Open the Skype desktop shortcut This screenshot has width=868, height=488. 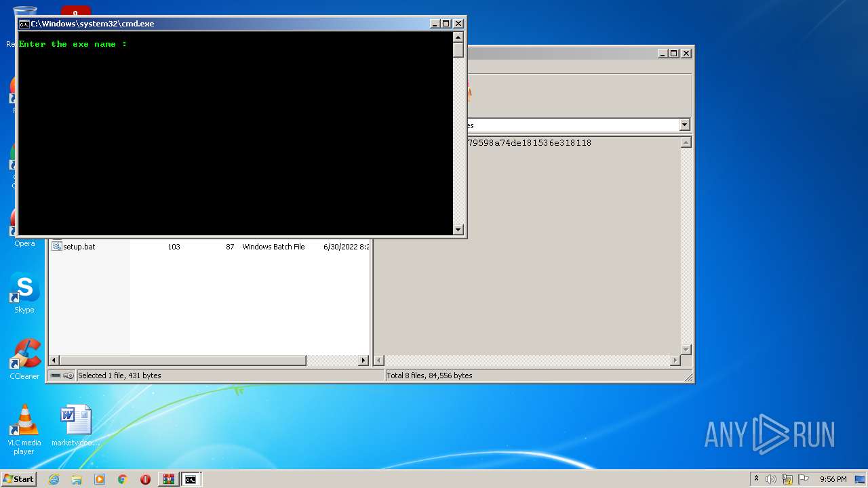pyautogui.click(x=24, y=293)
